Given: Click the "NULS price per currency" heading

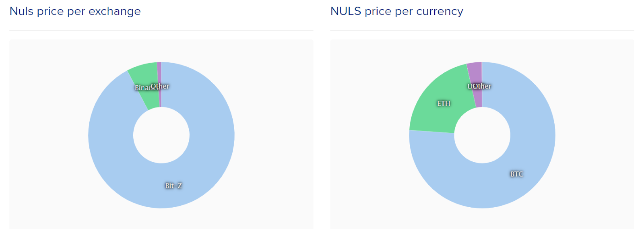Looking at the screenshot, I should coord(396,11).
